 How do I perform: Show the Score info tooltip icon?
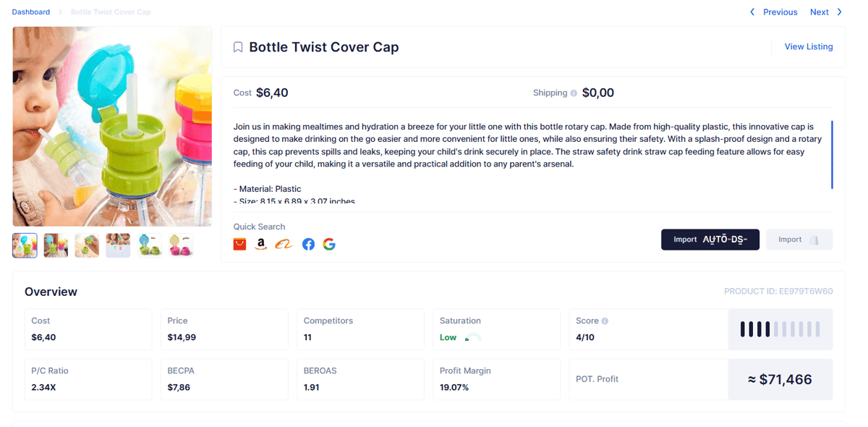(605, 321)
